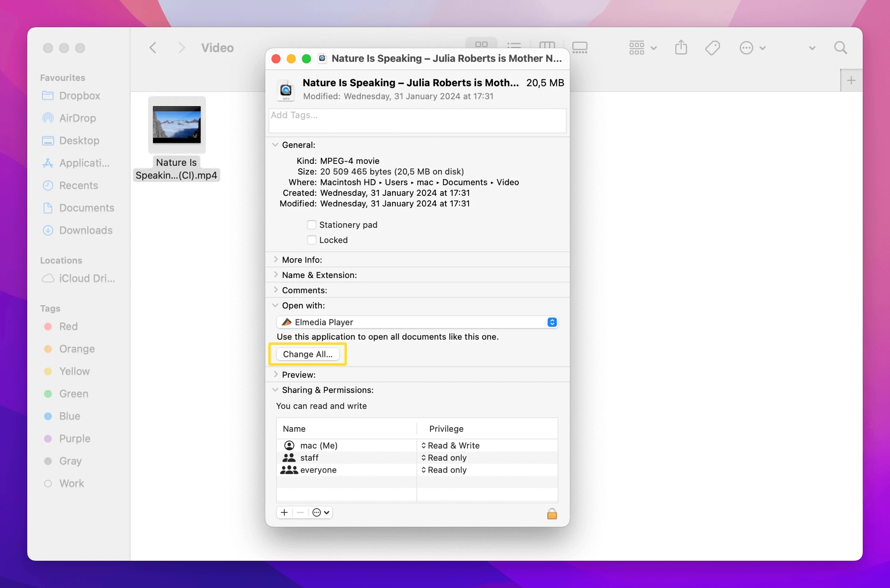This screenshot has height=588, width=890.
Task: Expand the Preview section
Action: pyautogui.click(x=276, y=375)
